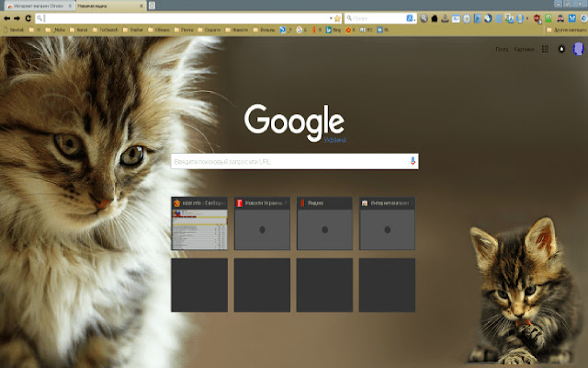The image size is (588, 368).
Task: Open the Other bookmarks folder
Action: pos(566,29)
